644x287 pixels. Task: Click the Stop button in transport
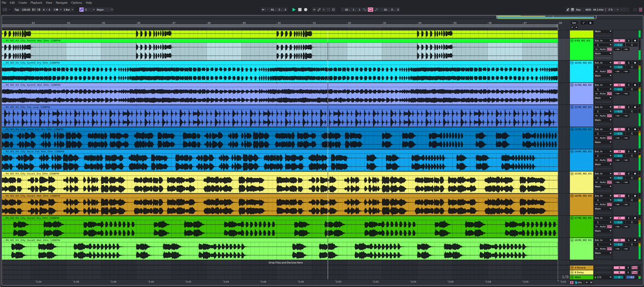300,10
